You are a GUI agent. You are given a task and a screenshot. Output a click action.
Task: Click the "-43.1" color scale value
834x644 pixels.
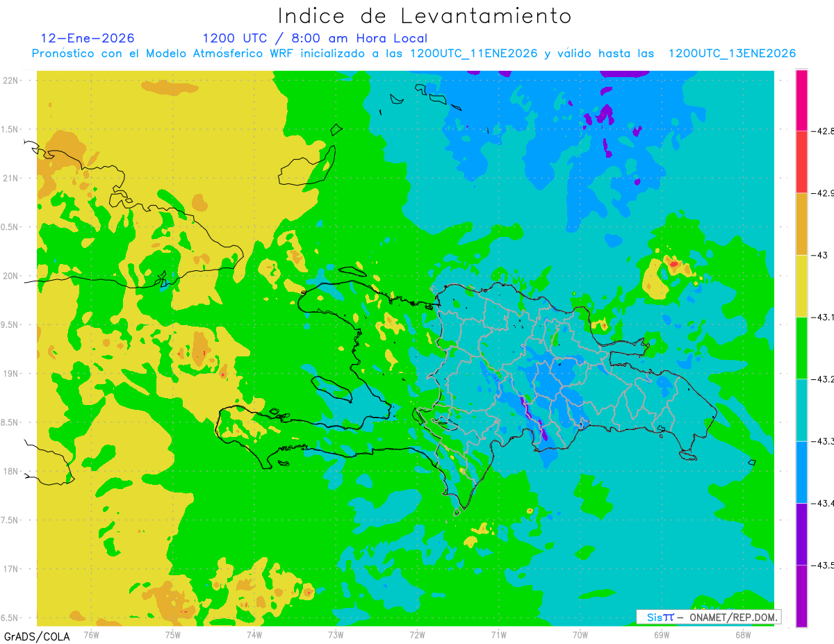(x=823, y=317)
